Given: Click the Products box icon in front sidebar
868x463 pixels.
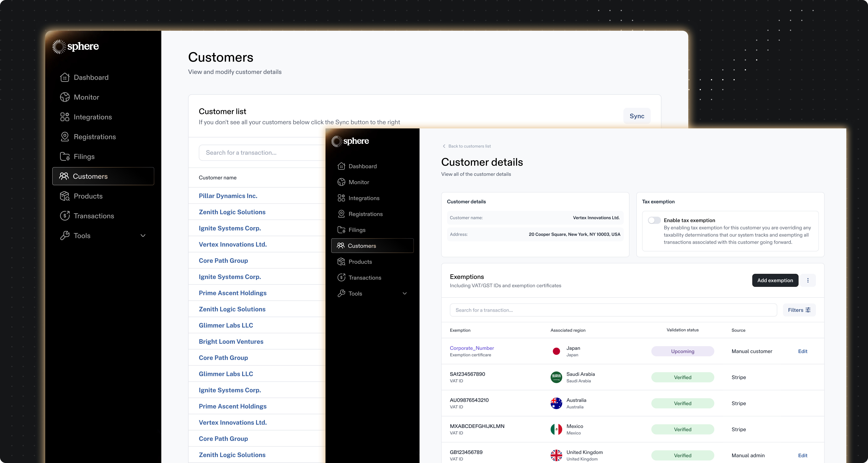Looking at the screenshot, I should [x=341, y=262].
